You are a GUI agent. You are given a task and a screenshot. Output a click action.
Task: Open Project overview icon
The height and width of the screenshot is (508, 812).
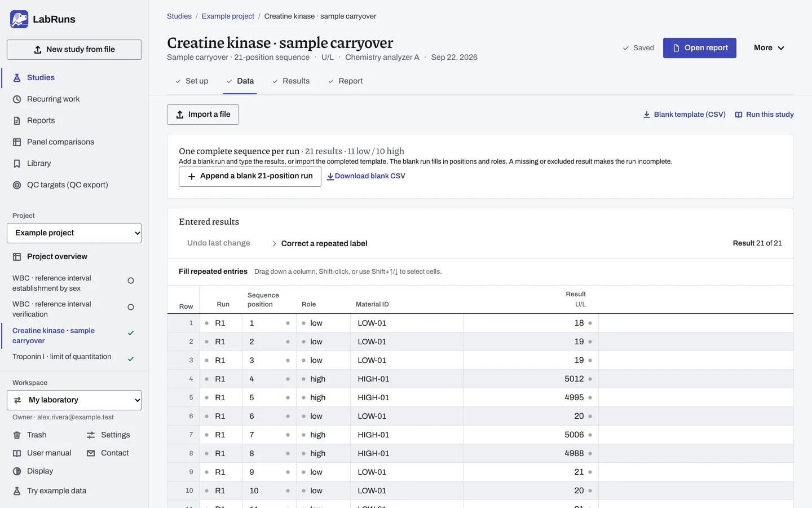pos(17,257)
